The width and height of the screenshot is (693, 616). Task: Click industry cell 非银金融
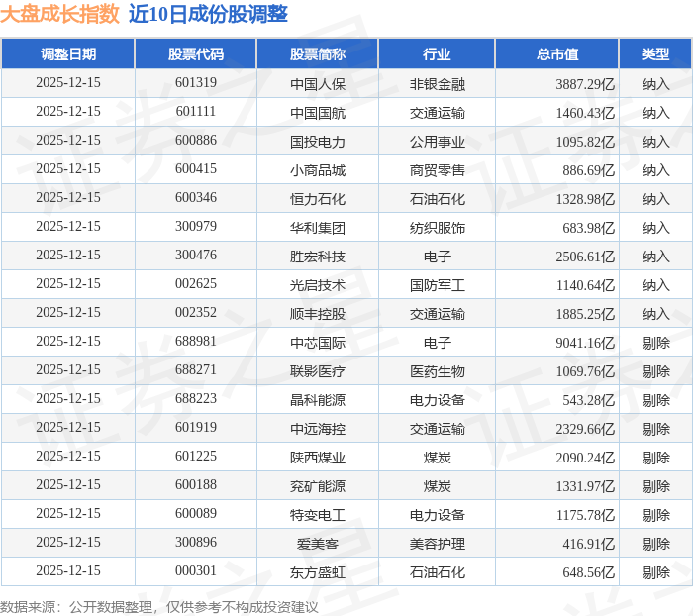click(x=438, y=84)
